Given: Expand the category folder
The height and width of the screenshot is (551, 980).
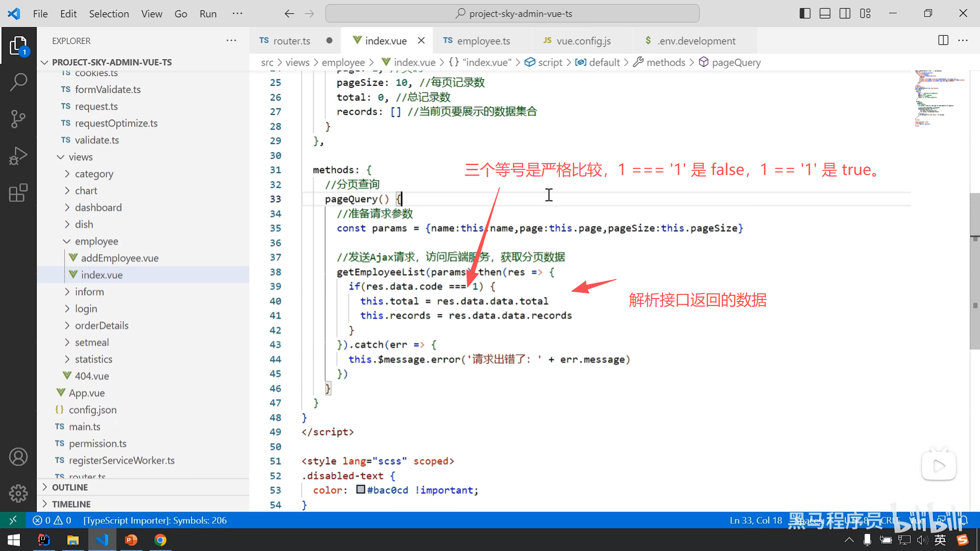Looking at the screenshot, I should (94, 174).
